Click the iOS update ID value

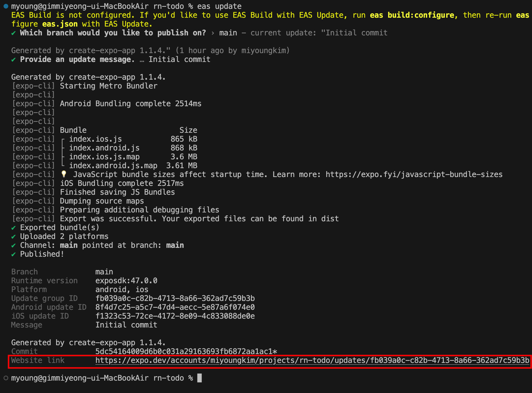coord(175,316)
